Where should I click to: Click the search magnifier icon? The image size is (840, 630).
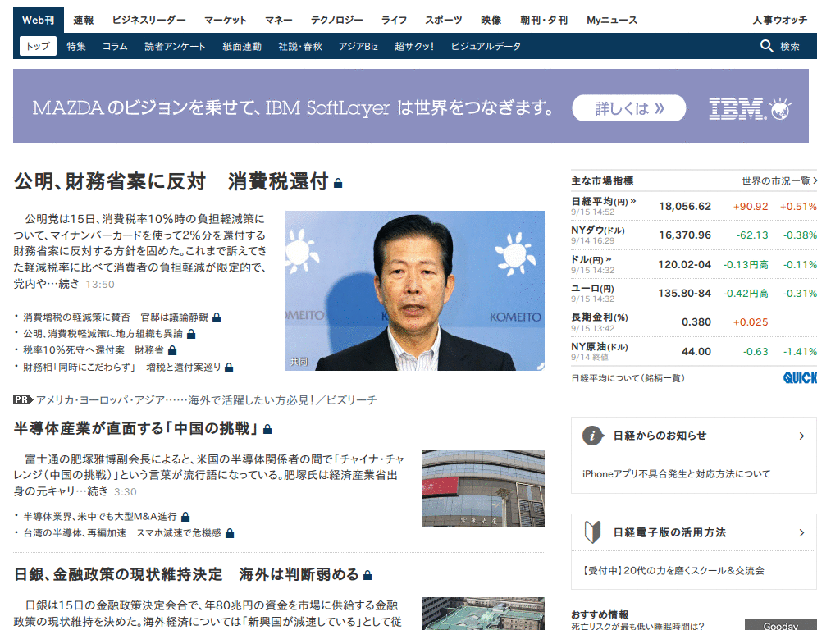pos(765,47)
